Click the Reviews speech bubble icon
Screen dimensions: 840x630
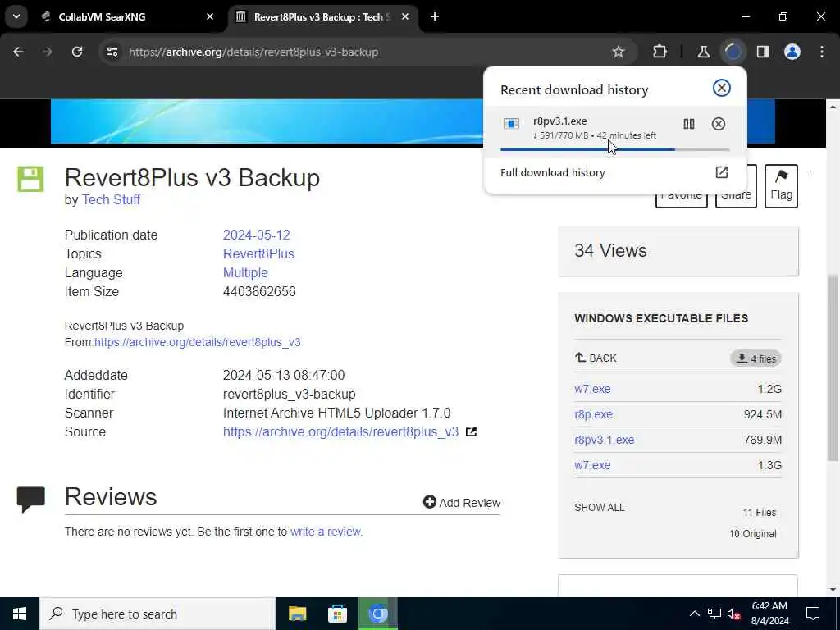point(30,500)
